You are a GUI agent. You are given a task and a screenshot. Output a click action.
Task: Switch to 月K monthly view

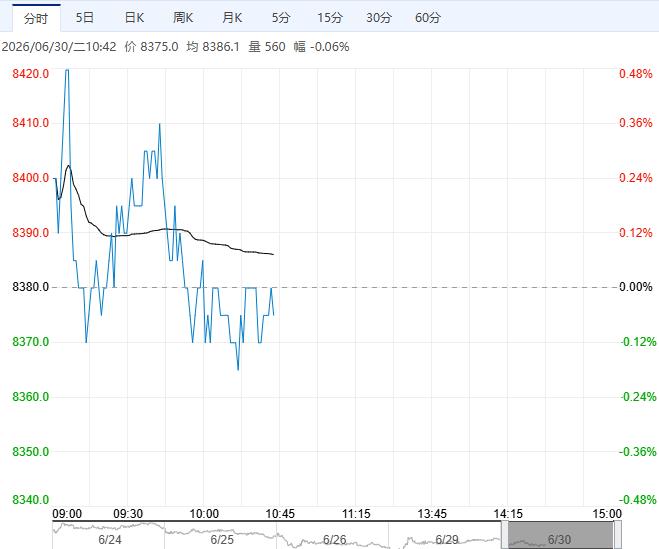(232, 18)
